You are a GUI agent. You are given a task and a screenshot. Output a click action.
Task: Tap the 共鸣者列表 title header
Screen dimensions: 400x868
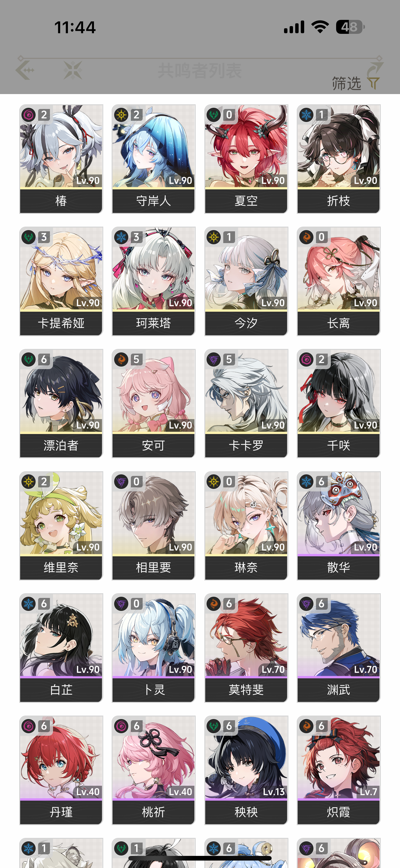(x=200, y=70)
